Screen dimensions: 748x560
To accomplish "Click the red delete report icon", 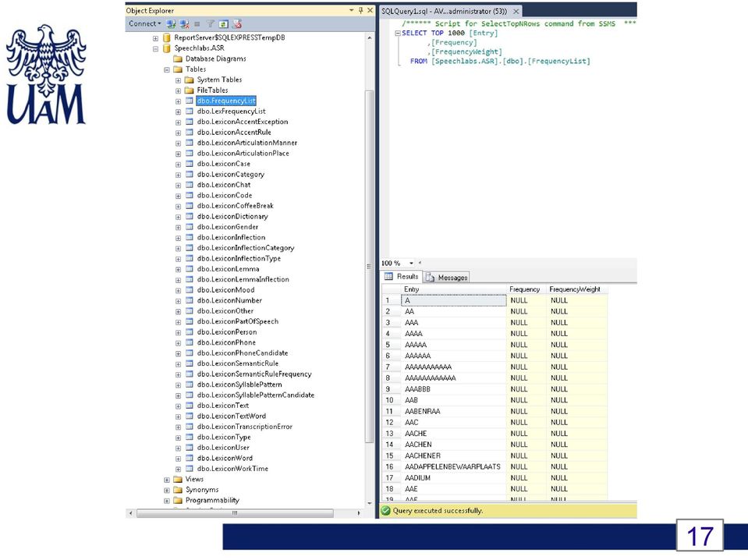I will [237, 24].
